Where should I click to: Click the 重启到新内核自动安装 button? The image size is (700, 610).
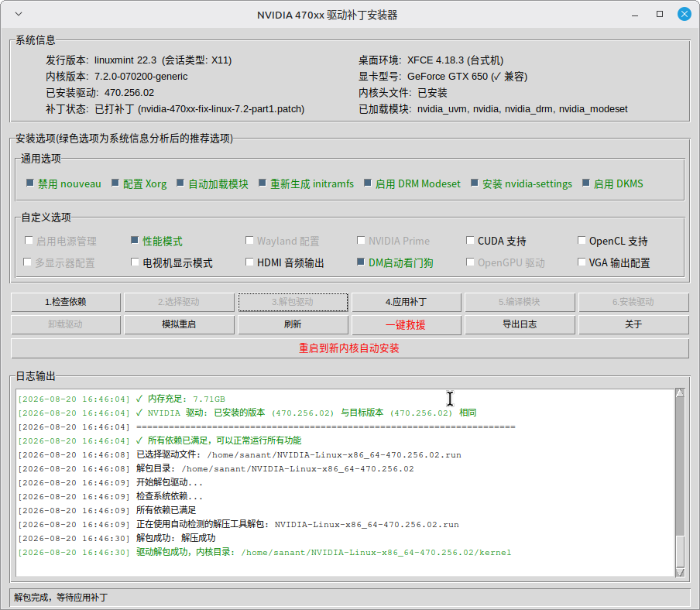tap(349, 348)
